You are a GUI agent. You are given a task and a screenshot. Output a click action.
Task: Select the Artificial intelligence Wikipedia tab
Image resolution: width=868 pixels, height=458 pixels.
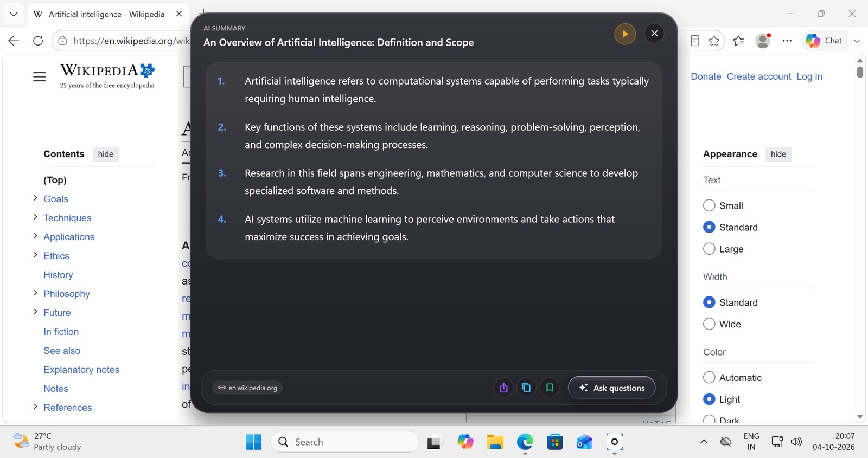pos(106,14)
